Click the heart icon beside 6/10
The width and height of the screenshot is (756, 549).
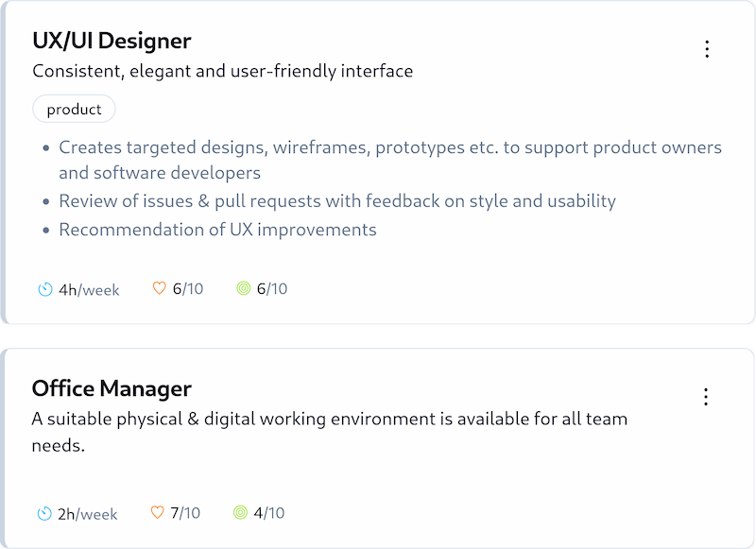click(x=160, y=288)
